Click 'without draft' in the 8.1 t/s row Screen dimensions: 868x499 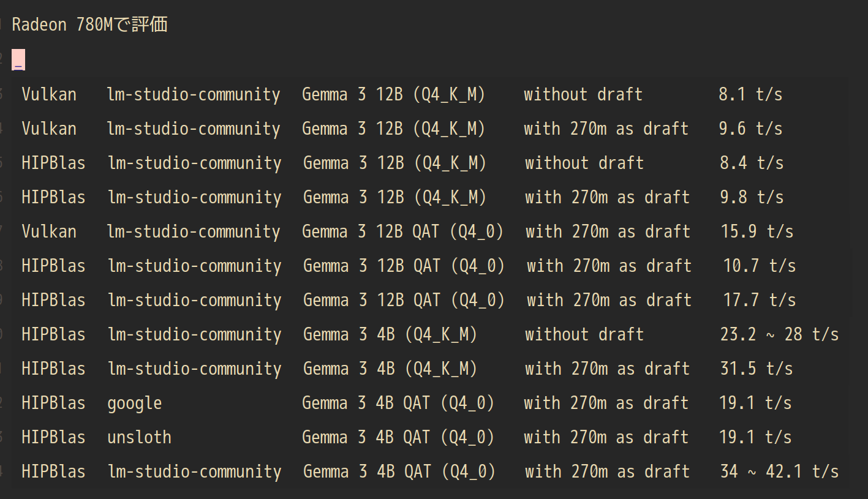(x=583, y=94)
